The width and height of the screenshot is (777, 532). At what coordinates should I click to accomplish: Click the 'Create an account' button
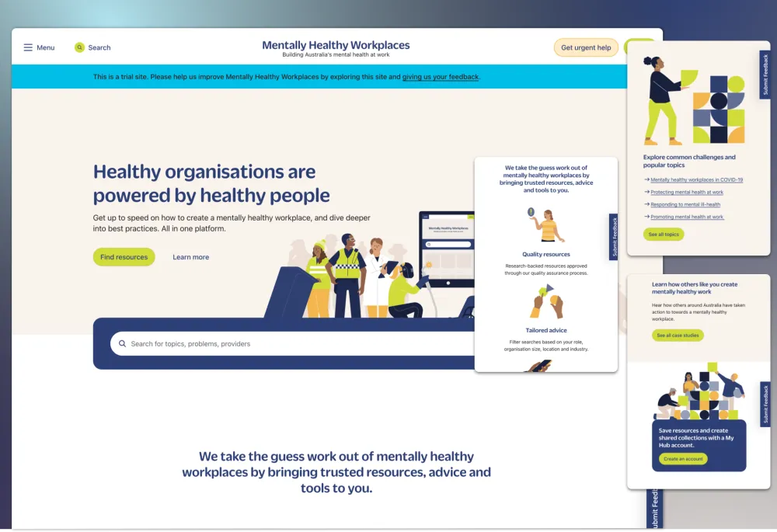[x=681, y=459]
